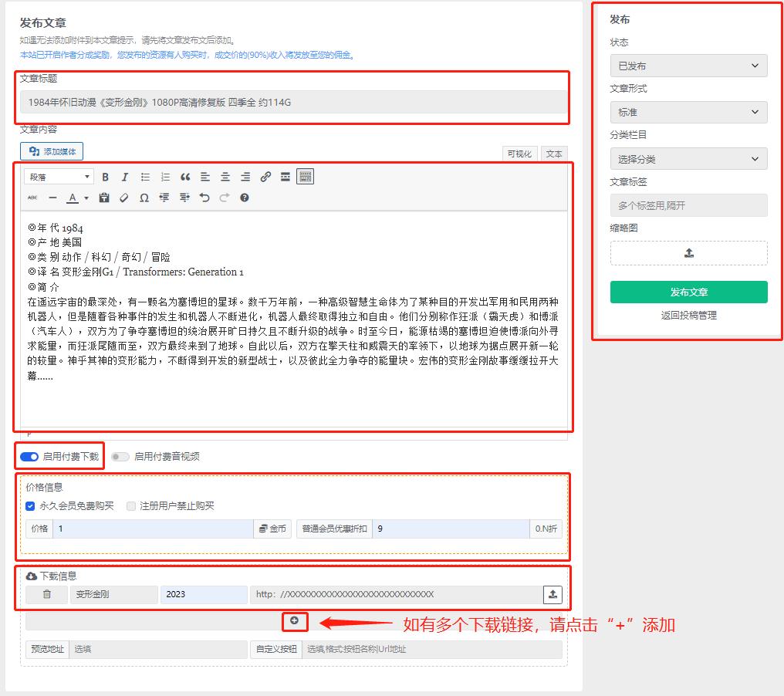Toggle the second toolbar row (kitchen sink)
Image resolution: width=784 pixels, height=696 pixels.
coord(305,177)
